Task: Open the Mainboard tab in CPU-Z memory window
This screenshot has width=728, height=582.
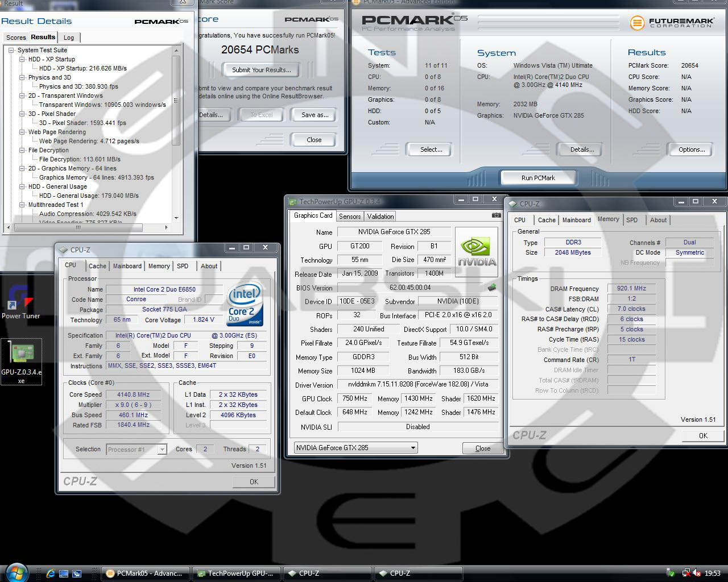Action: pos(577,220)
